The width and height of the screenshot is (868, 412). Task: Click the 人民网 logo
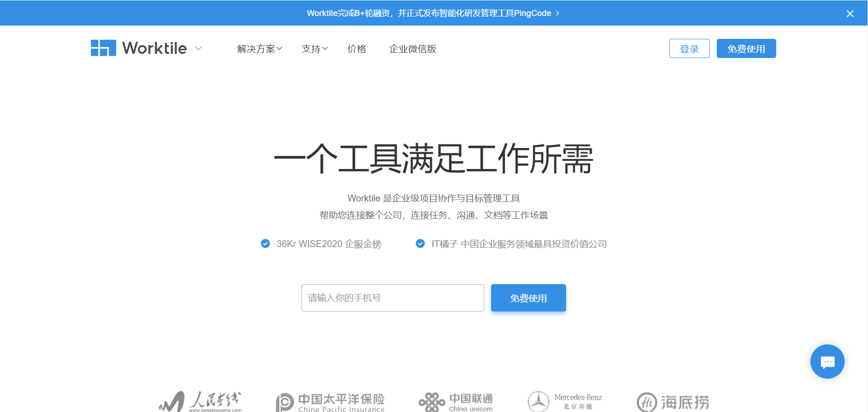(200, 402)
